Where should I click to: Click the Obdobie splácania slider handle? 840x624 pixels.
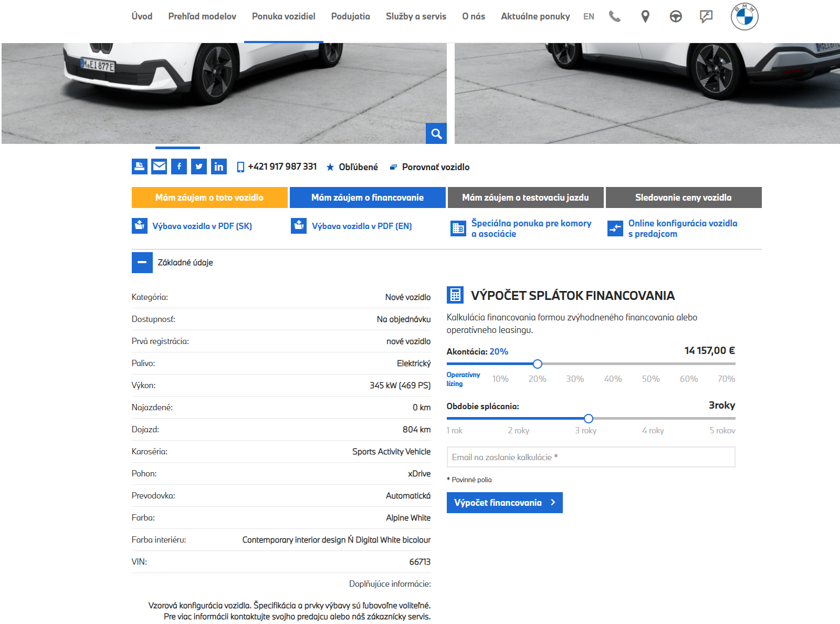pyautogui.click(x=589, y=419)
